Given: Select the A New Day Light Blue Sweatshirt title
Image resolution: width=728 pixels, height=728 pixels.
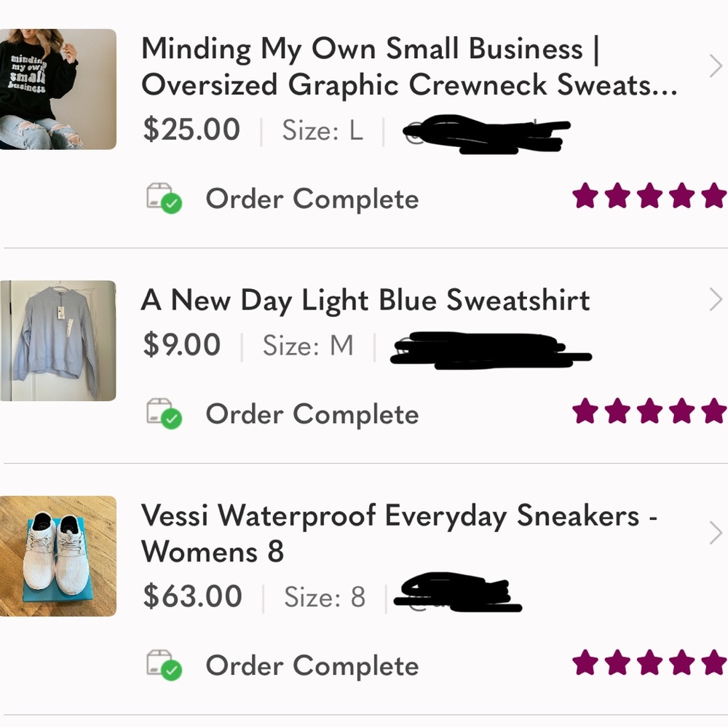Looking at the screenshot, I should click(365, 300).
